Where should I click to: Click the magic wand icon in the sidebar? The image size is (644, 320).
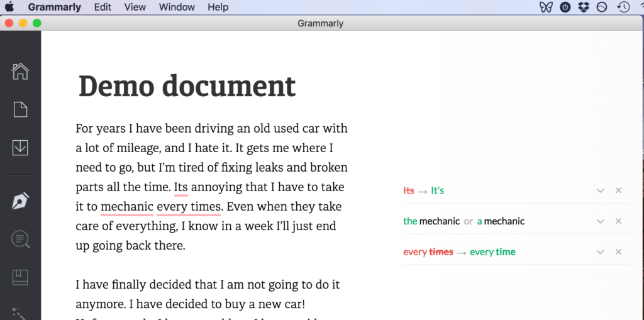[19, 314]
